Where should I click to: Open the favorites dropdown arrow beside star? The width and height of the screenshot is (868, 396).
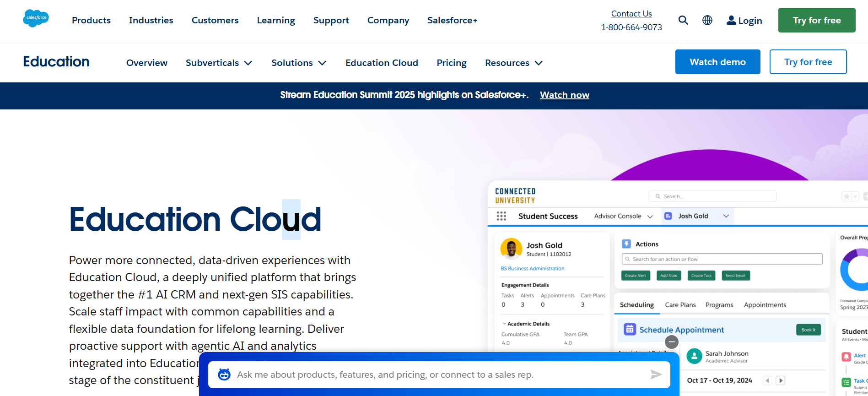coord(855,196)
